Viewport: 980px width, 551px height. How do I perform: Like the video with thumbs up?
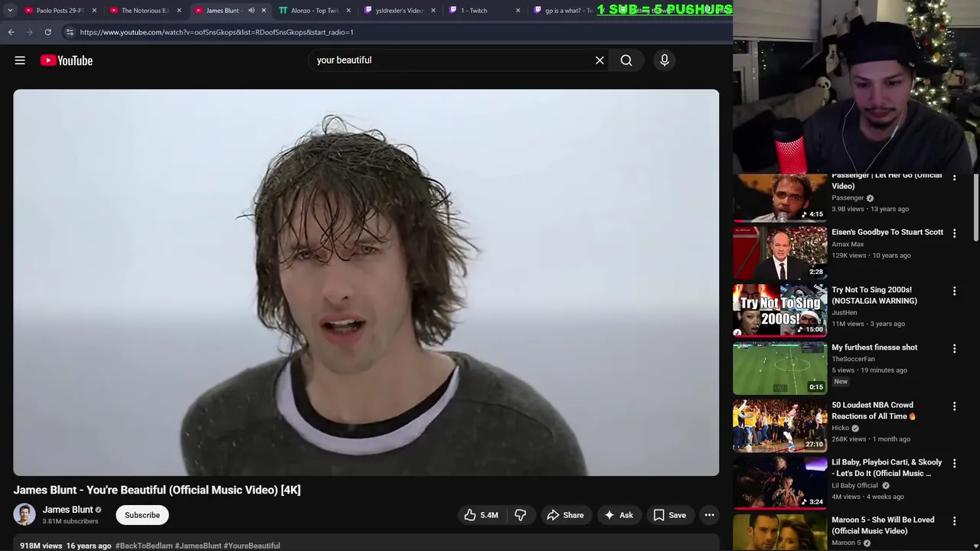point(481,515)
